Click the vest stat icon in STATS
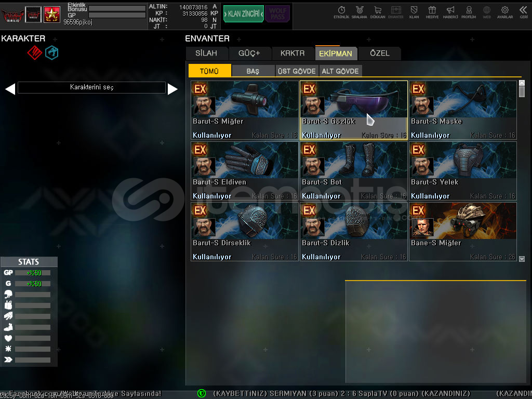 (8, 305)
